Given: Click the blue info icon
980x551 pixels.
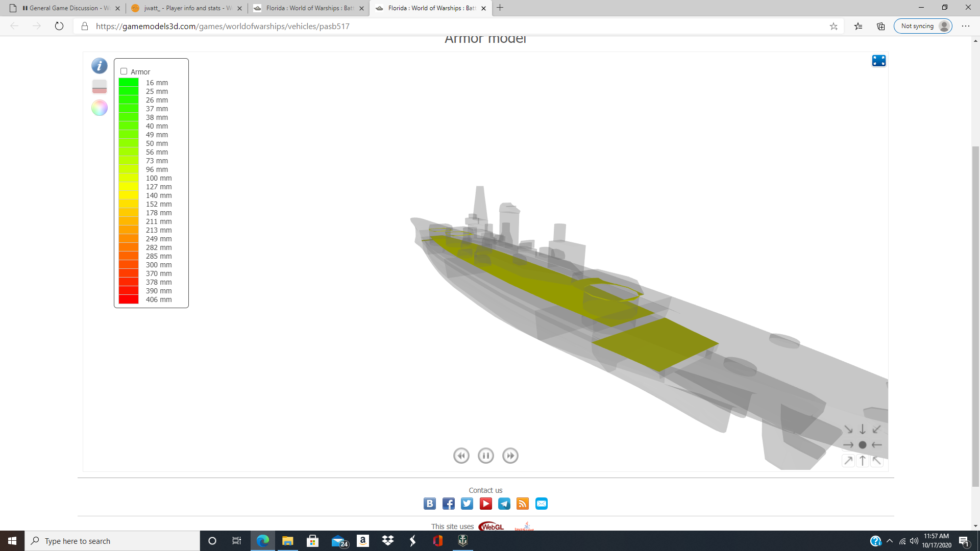Looking at the screenshot, I should [99, 66].
